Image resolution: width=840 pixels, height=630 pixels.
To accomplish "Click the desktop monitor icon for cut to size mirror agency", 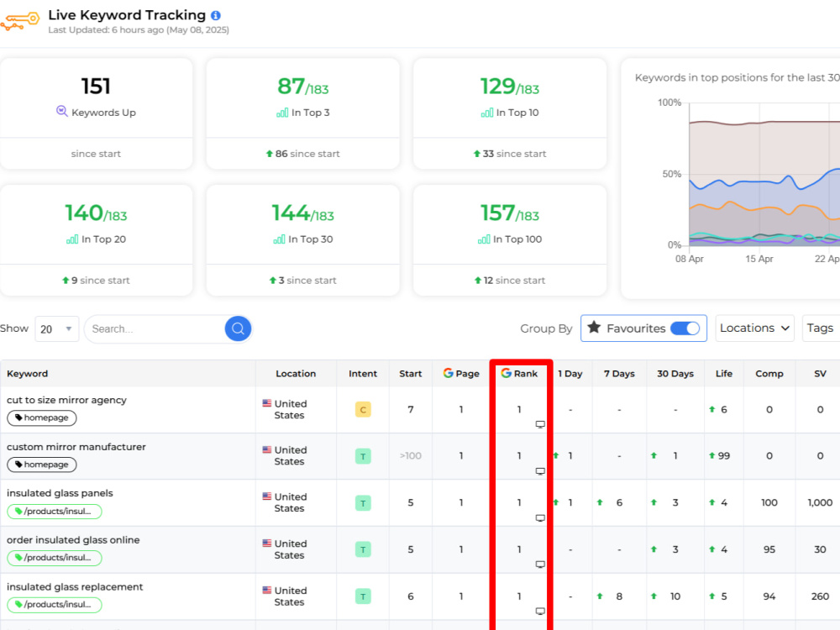I will [540, 424].
